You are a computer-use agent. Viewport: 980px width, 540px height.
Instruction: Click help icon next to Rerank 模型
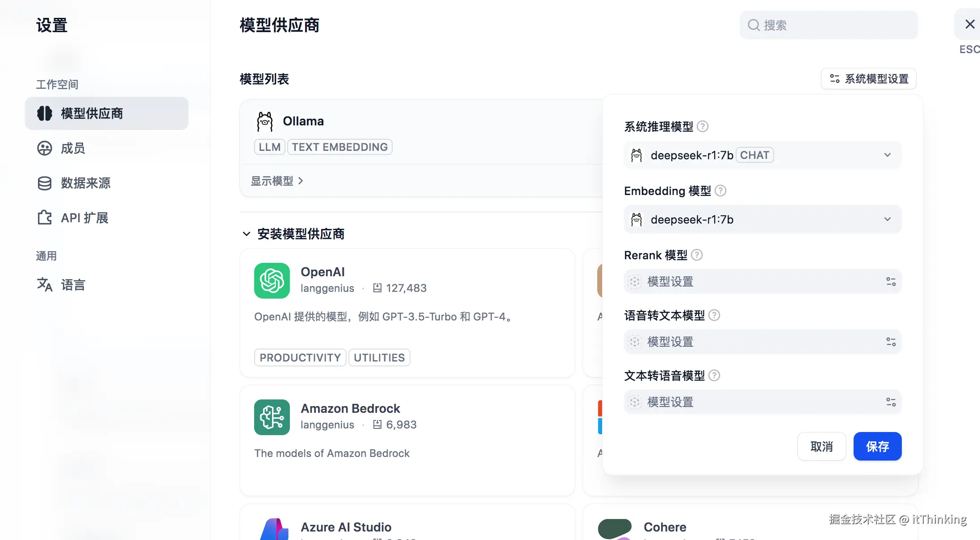click(x=696, y=255)
